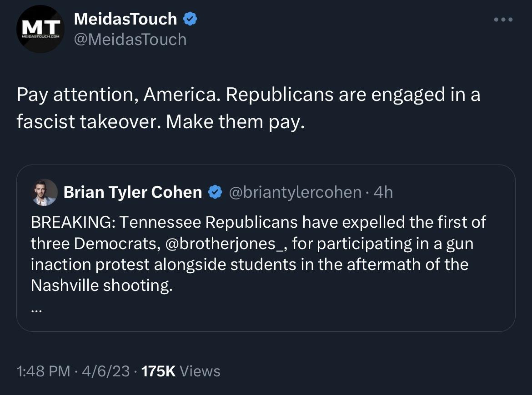Select the @MeidasTouch handle

[130, 40]
